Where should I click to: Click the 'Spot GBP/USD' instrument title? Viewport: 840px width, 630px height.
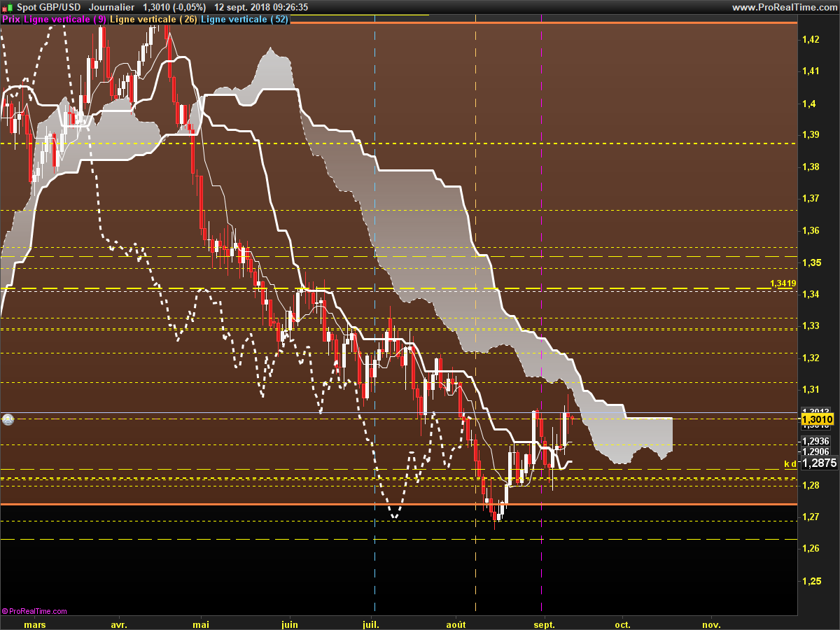pyautogui.click(x=49, y=7)
